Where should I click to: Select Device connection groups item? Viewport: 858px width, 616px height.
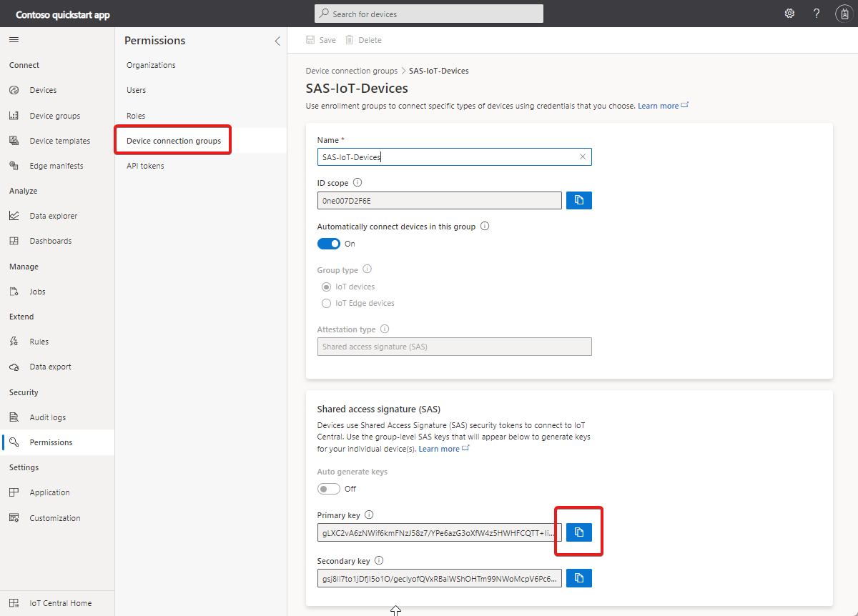[201, 141]
